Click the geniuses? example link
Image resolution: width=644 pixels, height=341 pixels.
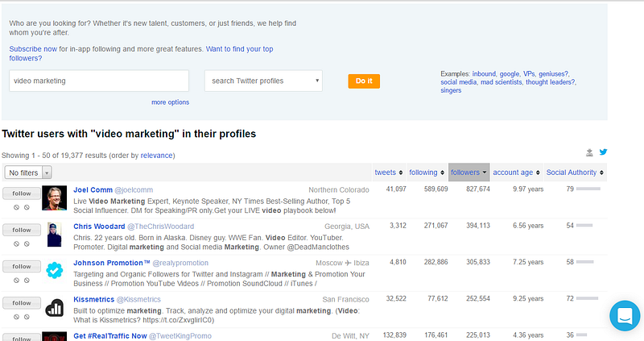coord(553,74)
